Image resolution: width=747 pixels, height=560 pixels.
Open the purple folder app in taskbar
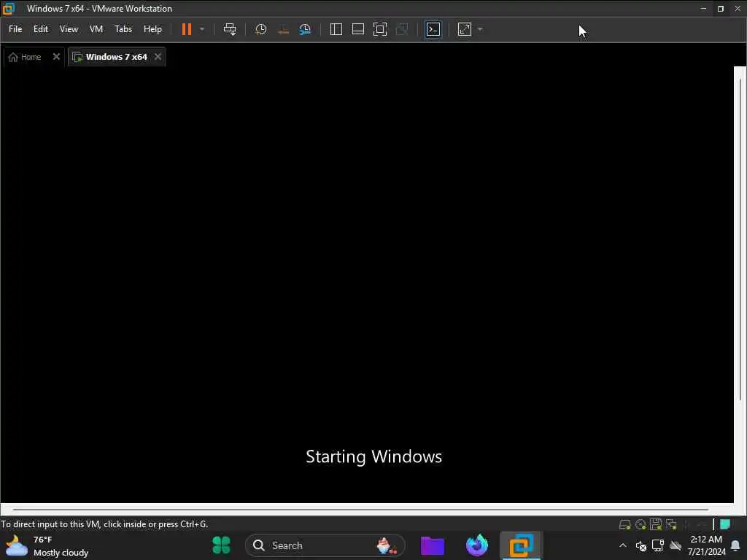(433, 545)
